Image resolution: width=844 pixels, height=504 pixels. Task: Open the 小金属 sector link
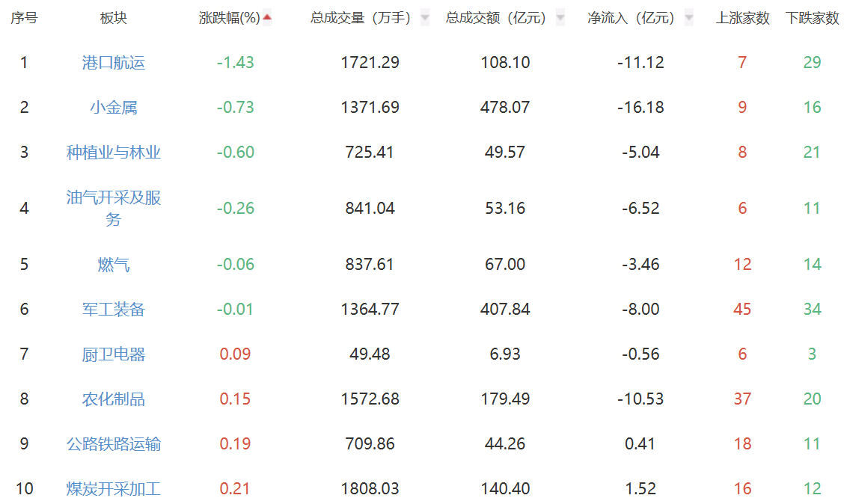[114, 108]
